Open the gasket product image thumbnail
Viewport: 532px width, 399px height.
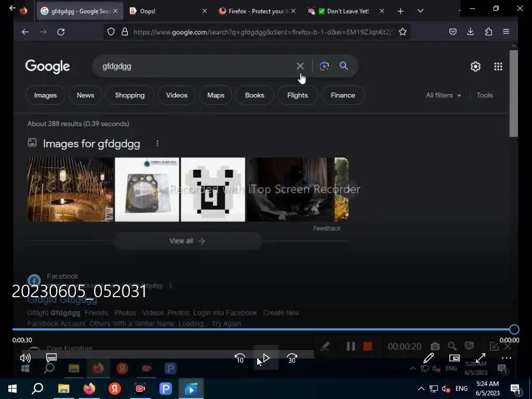tap(147, 189)
